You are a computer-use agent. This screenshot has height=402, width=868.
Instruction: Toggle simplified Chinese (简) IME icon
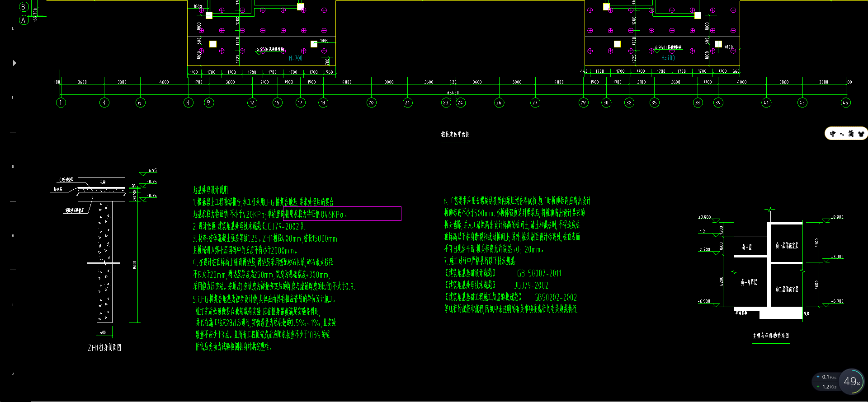pos(851,134)
